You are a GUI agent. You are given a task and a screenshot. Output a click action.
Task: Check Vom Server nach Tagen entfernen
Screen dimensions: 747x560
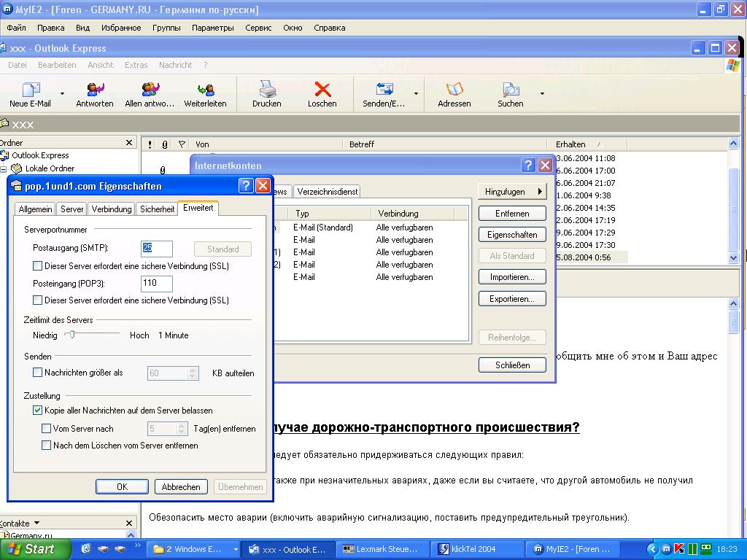tap(46, 429)
